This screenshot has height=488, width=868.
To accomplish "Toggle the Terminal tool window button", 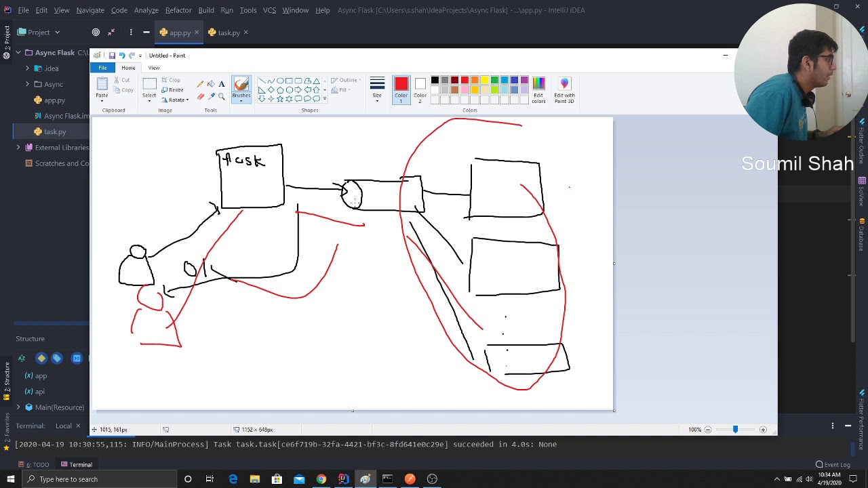I will pyautogui.click(x=76, y=464).
